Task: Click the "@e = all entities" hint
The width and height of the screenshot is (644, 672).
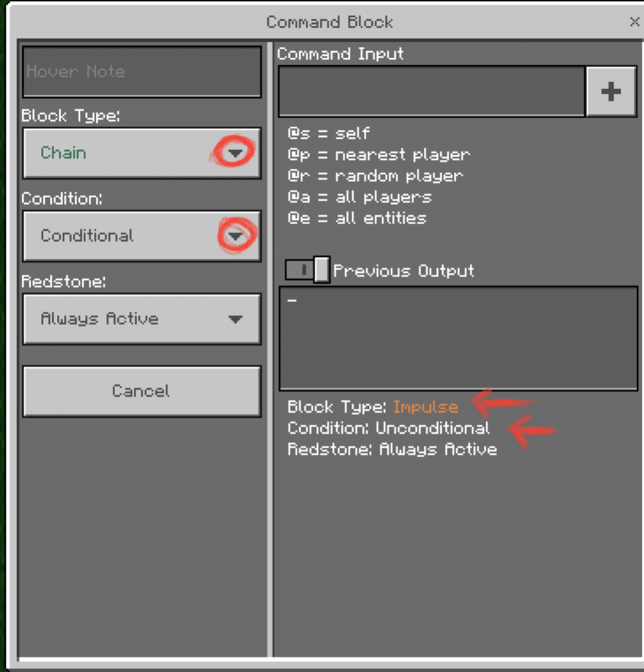Action: [356, 218]
